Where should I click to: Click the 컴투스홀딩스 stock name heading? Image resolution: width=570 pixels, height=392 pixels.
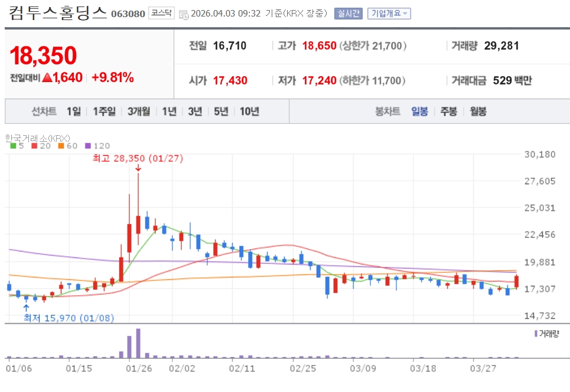(x=57, y=13)
